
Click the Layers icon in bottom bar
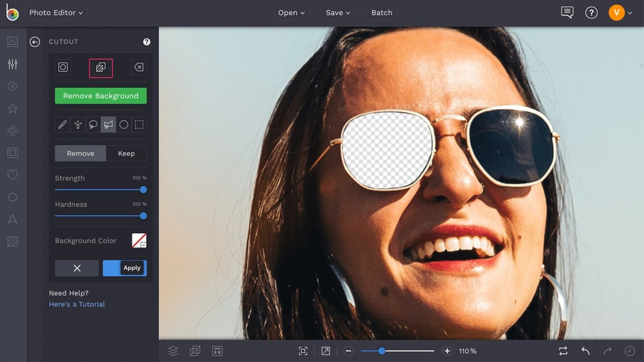tap(173, 350)
